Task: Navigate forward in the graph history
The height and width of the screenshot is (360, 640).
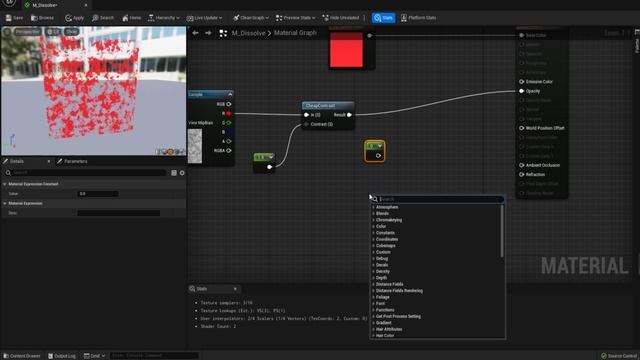Action: pyautogui.click(x=208, y=33)
